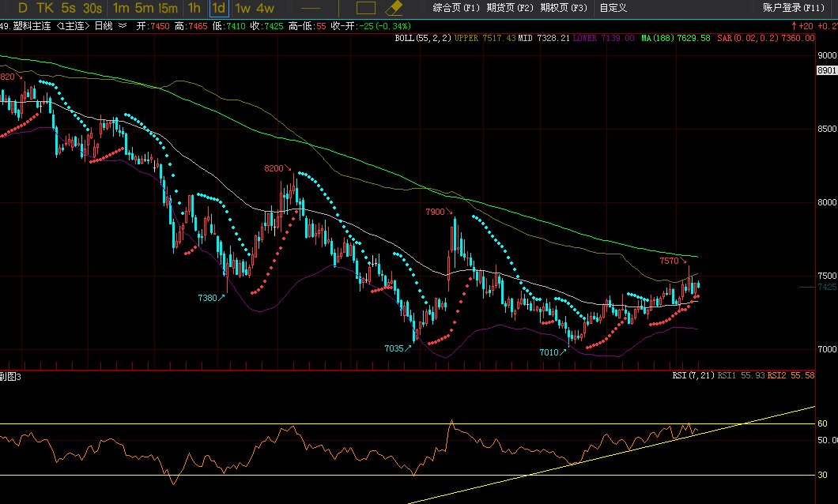Open 期权页(F3) tab

[564, 8]
